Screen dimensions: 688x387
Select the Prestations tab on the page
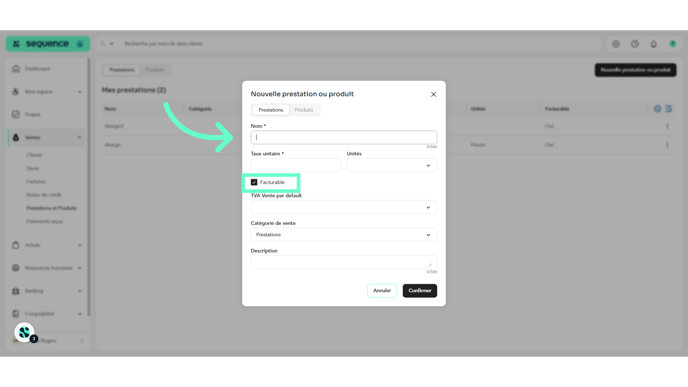pos(122,70)
